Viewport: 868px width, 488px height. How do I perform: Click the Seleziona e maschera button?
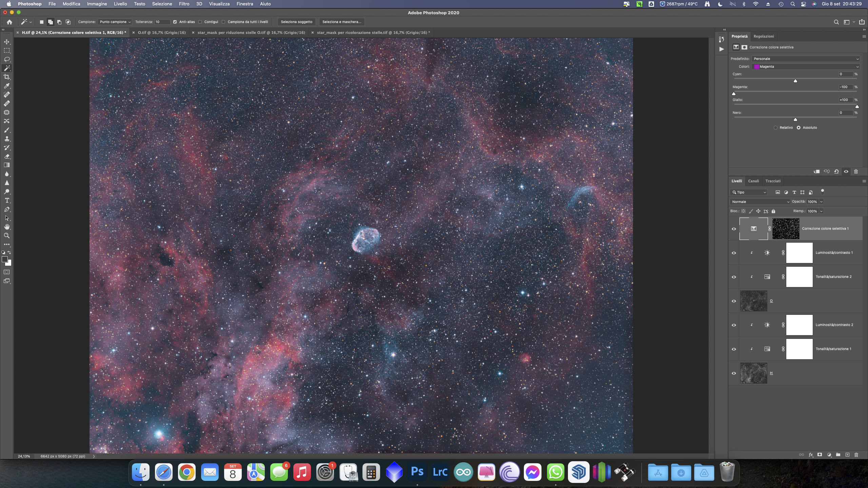click(341, 22)
